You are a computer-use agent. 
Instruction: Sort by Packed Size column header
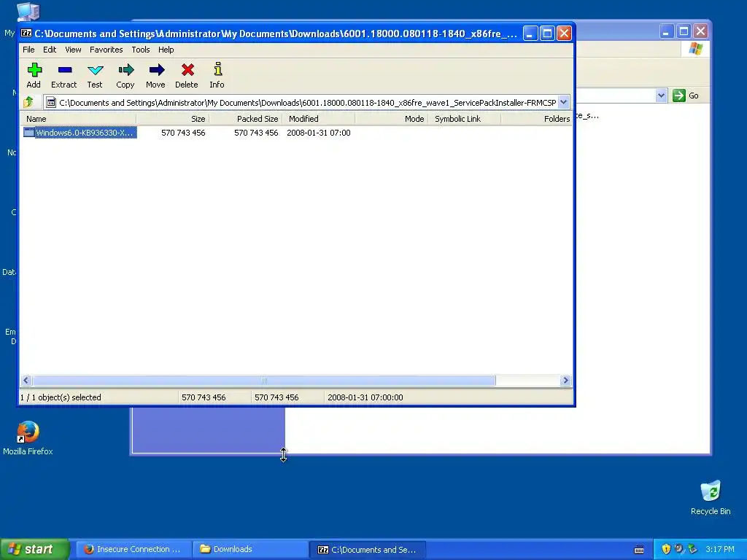pyautogui.click(x=245, y=119)
